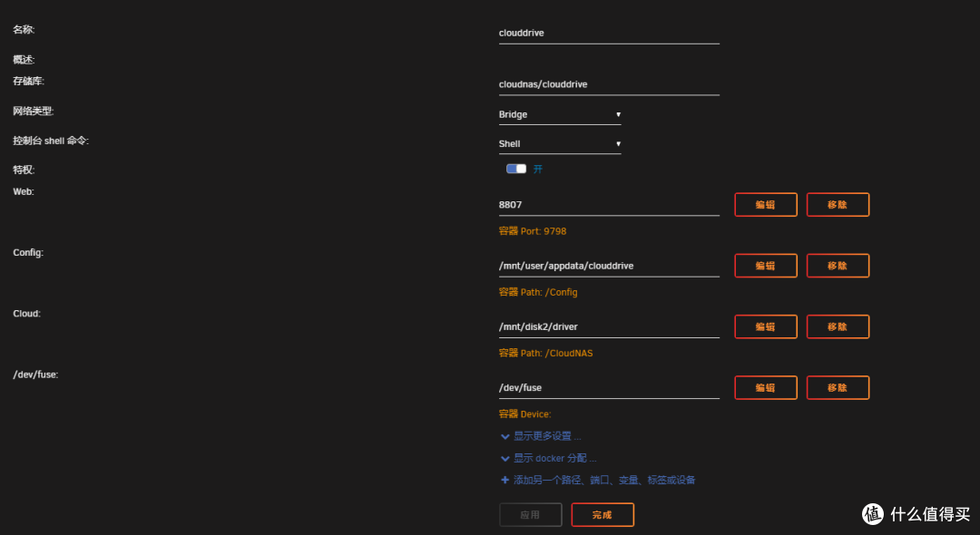
Task: Click the container Port: 9798 text
Action: click(x=533, y=231)
